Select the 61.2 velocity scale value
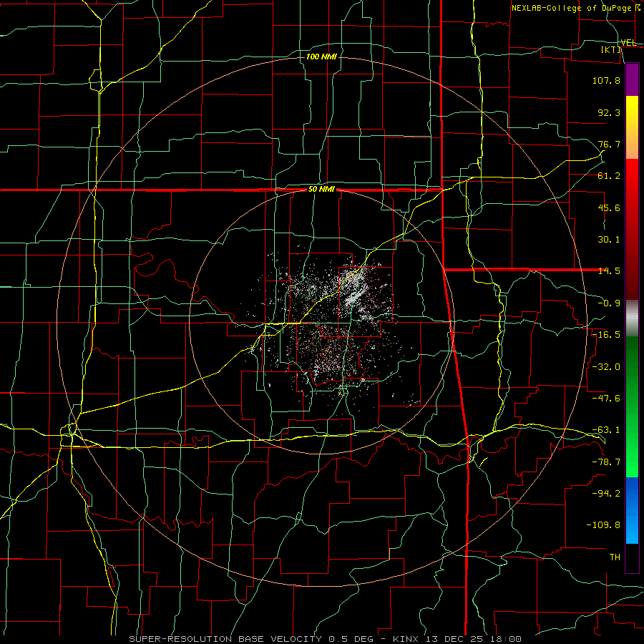644x644 pixels. pyautogui.click(x=609, y=176)
